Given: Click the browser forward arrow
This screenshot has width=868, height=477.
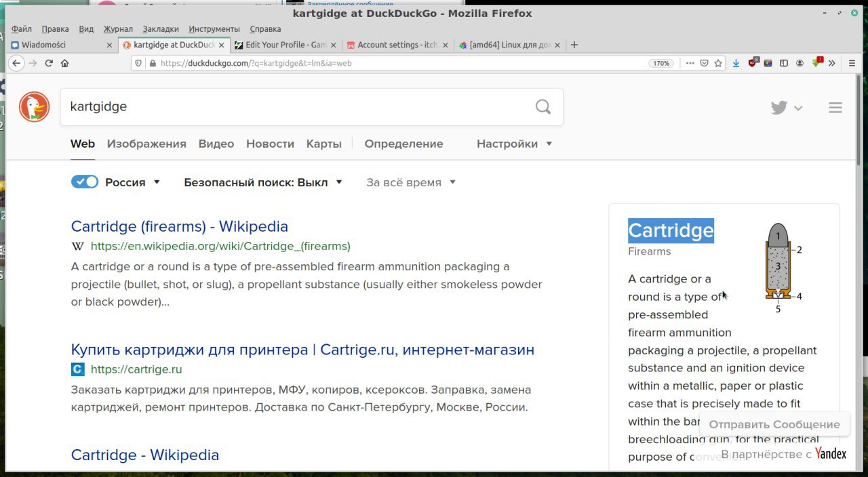Looking at the screenshot, I should [x=33, y=63].
